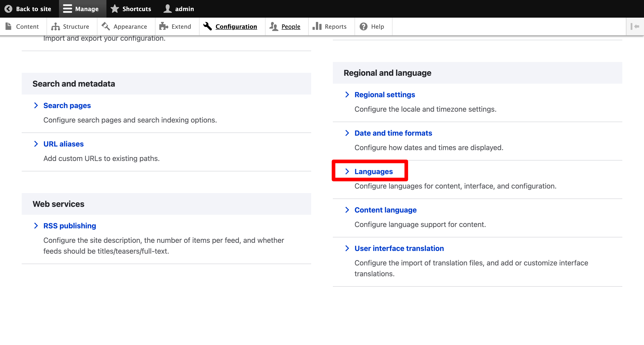
Task: Open Date and time formats link
Action: coord(393,133)
